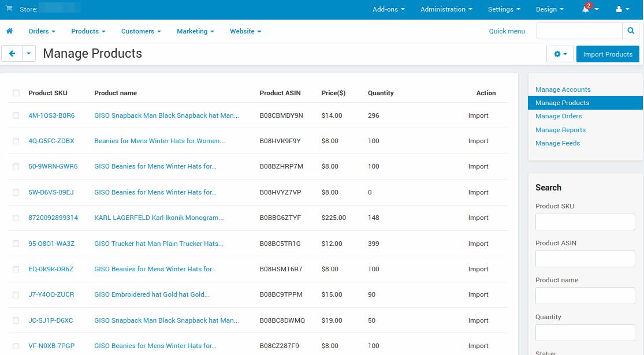Image resolution: width=644 pixels, height=355 pixels.
Task: Click the notifications bell icon
Action: [x=582, y=9]
